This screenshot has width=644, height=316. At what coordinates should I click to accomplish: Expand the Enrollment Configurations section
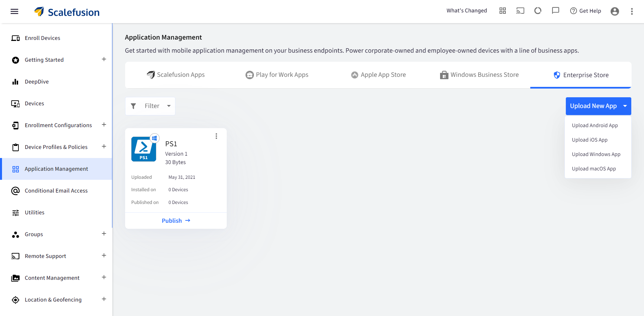[104, 124]
